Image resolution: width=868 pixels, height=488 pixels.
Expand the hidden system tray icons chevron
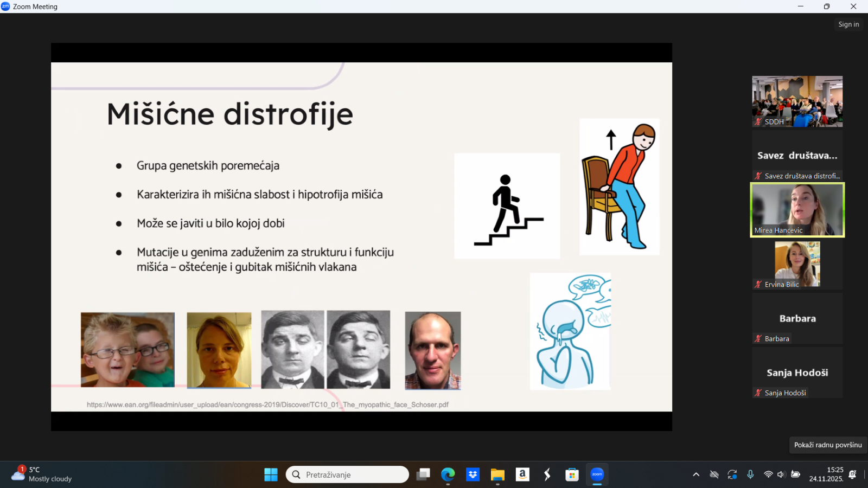pyautogui.click(x=696, y=474)
